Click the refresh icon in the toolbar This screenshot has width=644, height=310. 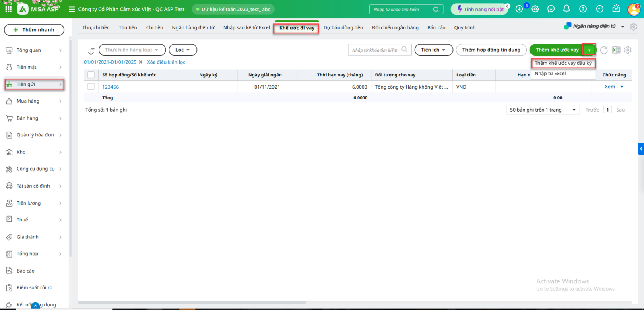(x=604, y=50)
